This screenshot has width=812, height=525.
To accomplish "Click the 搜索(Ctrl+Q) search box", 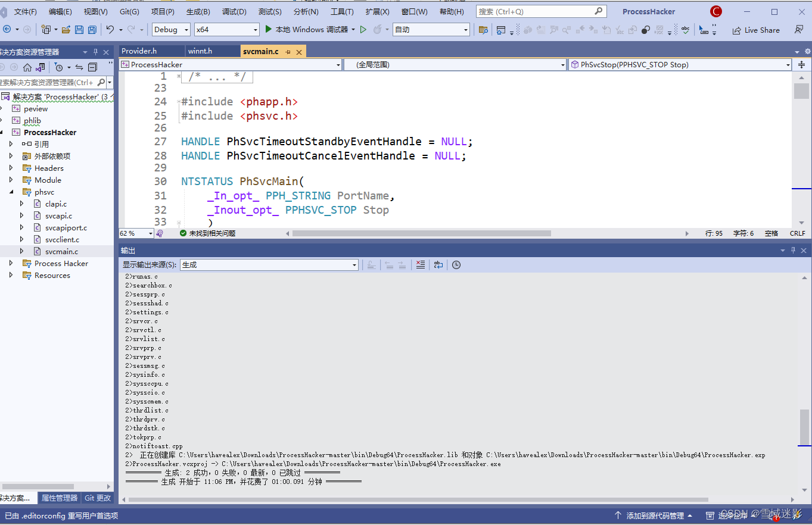I will click(536, 10).
